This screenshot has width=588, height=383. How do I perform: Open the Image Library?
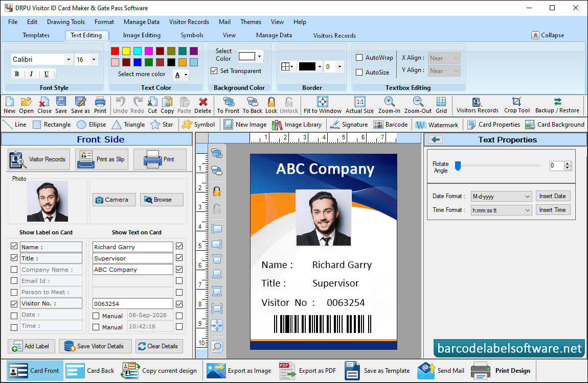coord(297,125)
